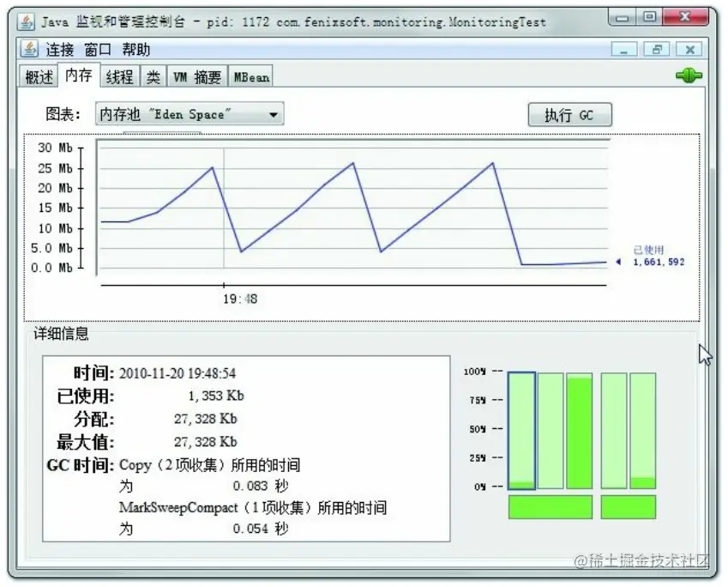Maximize the main JConsole window
This screenshot has width=728, height=587.
tap(649, 18)
